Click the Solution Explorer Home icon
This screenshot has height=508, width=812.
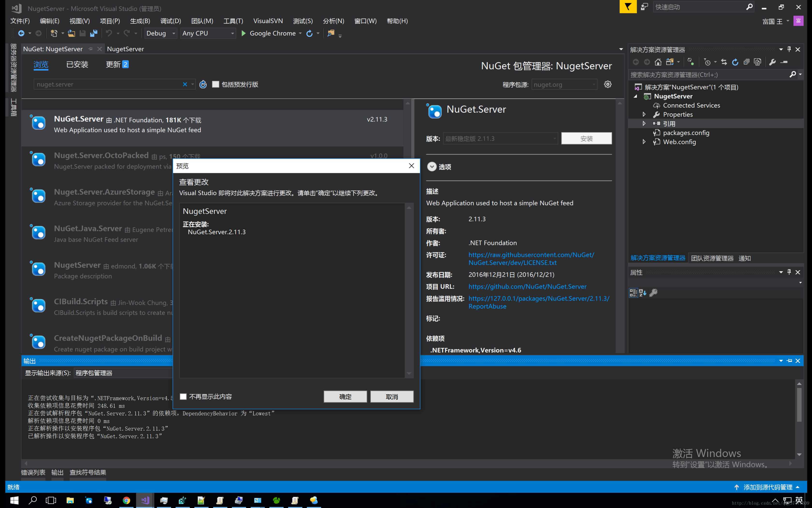658,62
